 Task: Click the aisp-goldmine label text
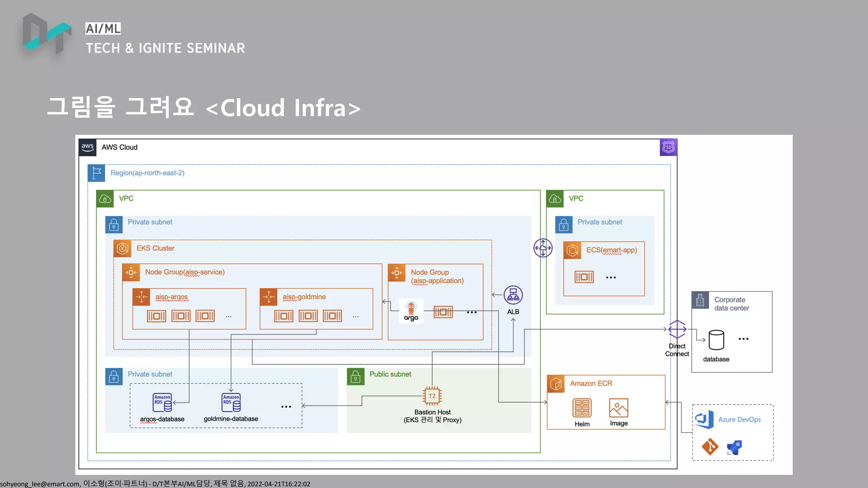304,297
